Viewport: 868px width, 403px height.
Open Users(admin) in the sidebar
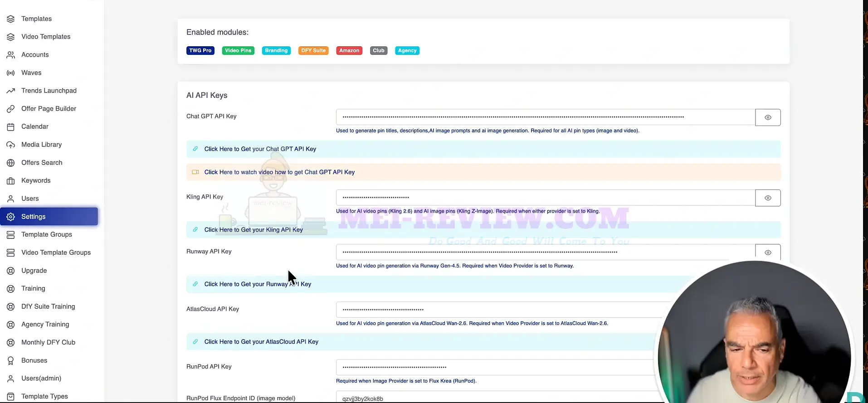(41, 379)
